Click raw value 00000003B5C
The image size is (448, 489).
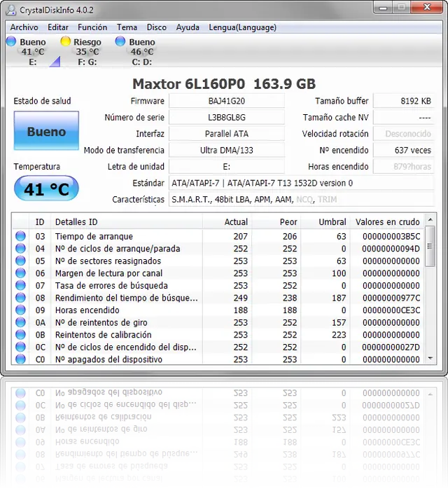pos(391,236)
